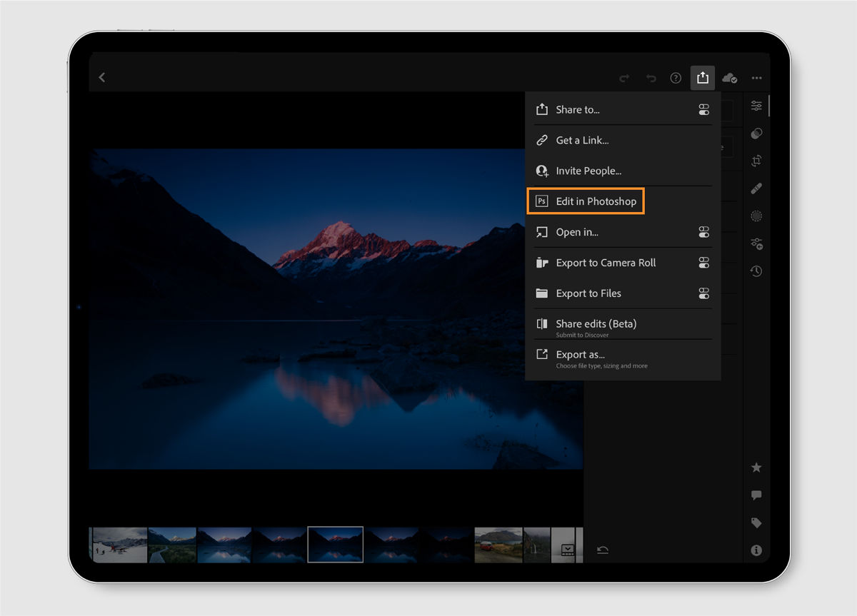Image resolution: width=857 pixels, height=616 pixels.
Task: Toggle settings switch beside Export to Camera Roll
Action: click(704, 263)
